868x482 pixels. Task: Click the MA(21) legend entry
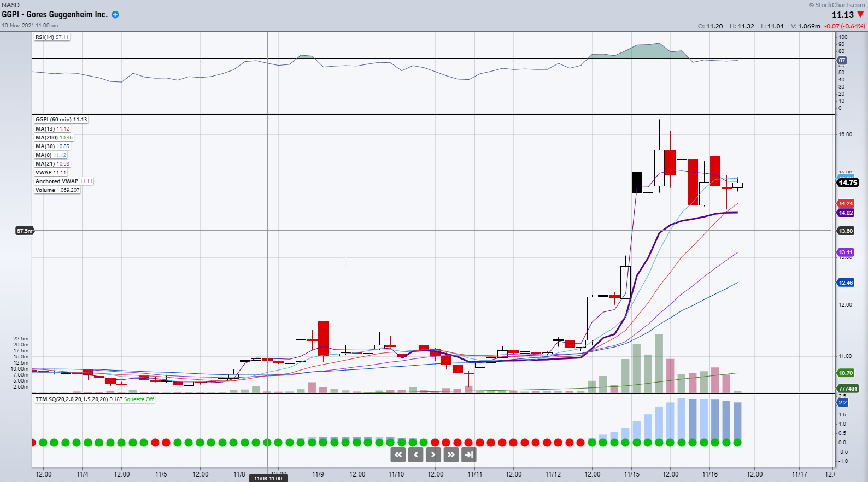point(52,164)
